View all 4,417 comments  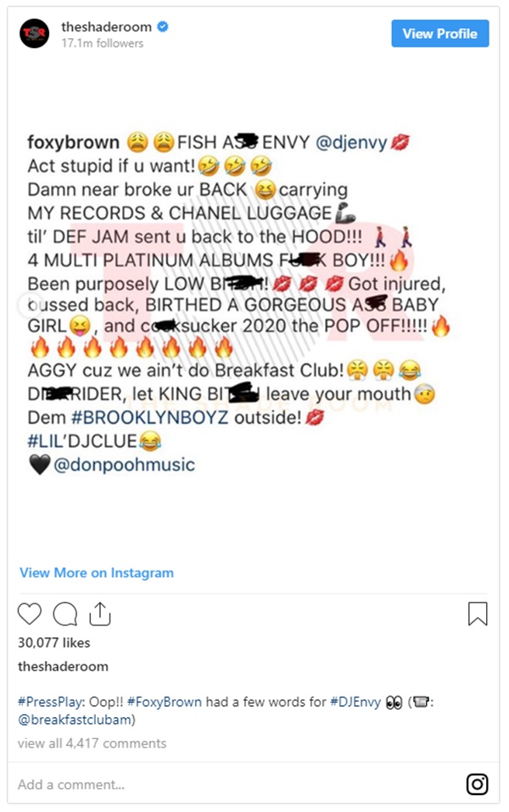92,743
